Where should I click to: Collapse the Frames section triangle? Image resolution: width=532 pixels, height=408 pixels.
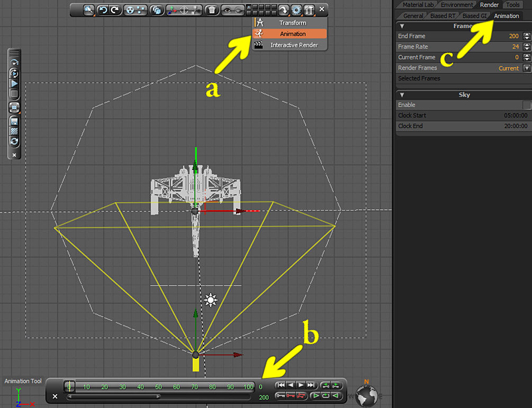402,26
